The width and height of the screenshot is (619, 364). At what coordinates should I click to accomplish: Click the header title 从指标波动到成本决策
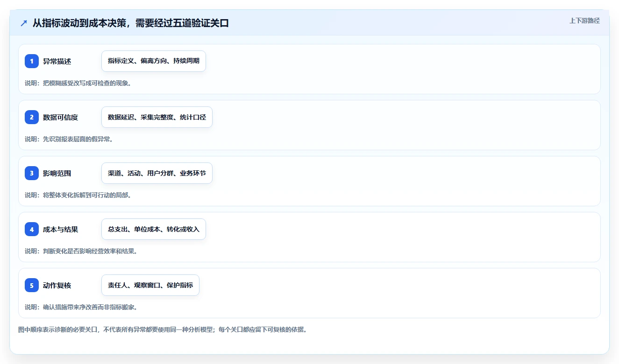[x=79, y=23]
